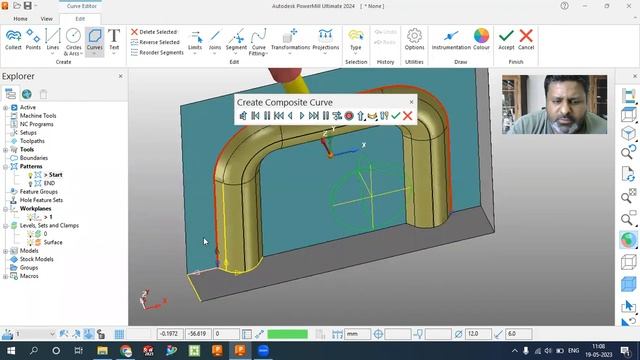Viewport: 640px width, 360px height.
Task: Toggle wireframe cube view on right toolbar
Action: point(628,262)
